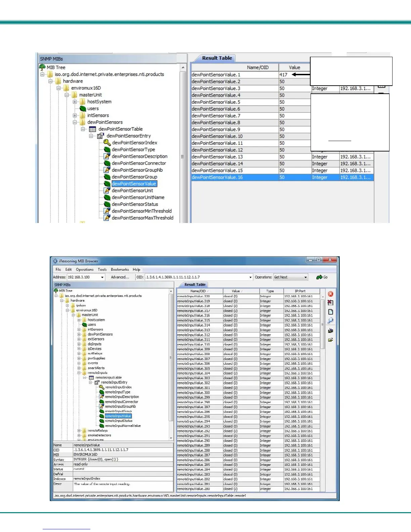This screenshot has width=411, height=532.
Task: Click the remoteInputTable table icon
Action: pos(91,378)
